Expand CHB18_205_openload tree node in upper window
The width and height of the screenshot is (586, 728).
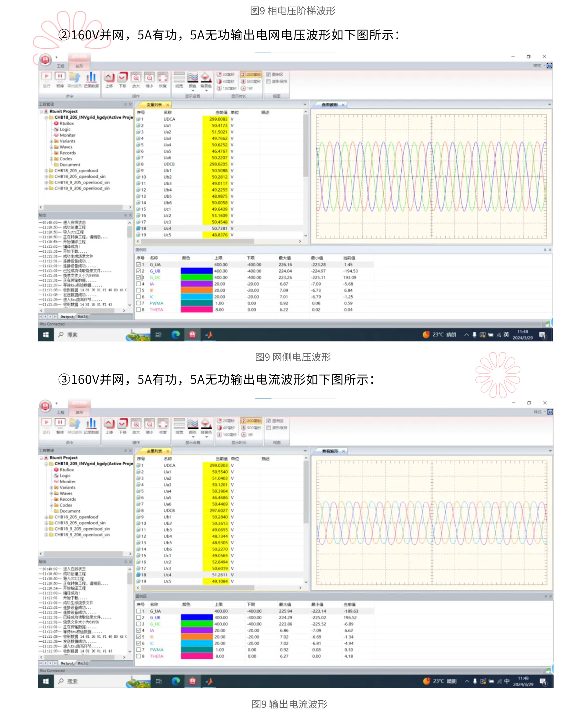pyautogui.click(x=46, y=171)
